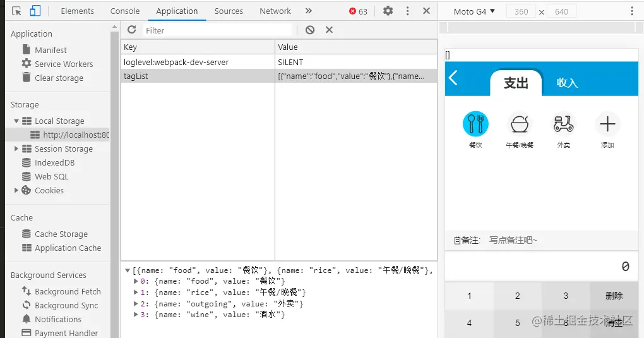This screenshot has width=644, height=338.
Task: Open the device toolbar three-dot menu
Action: [631, 11]
